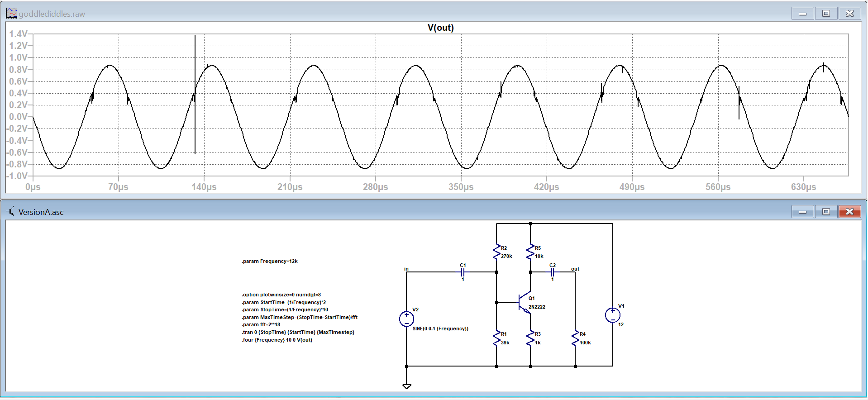The height and width of the screenshot is (400, 868).
Task: Click the 350µs time axis label
Action: tap(461, 187)
